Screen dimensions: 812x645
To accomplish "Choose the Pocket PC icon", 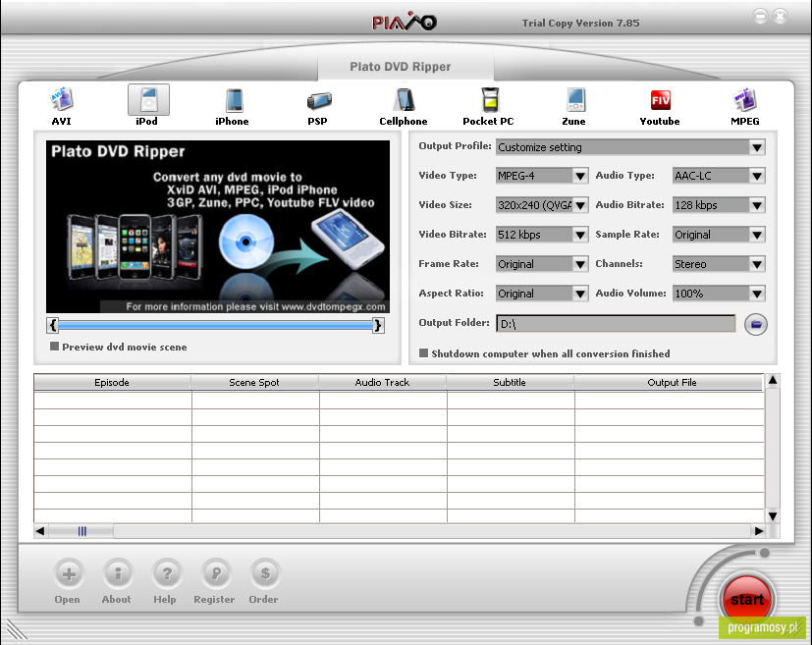I will [490, 100].
